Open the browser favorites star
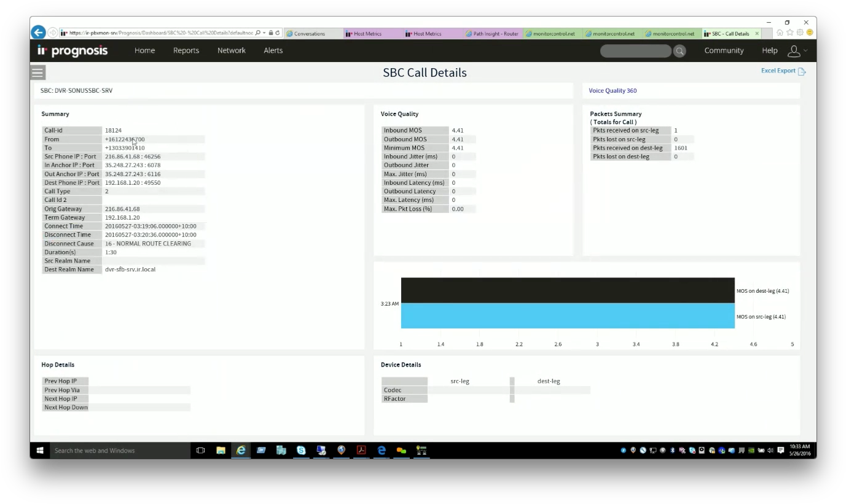 coord(790,33)
